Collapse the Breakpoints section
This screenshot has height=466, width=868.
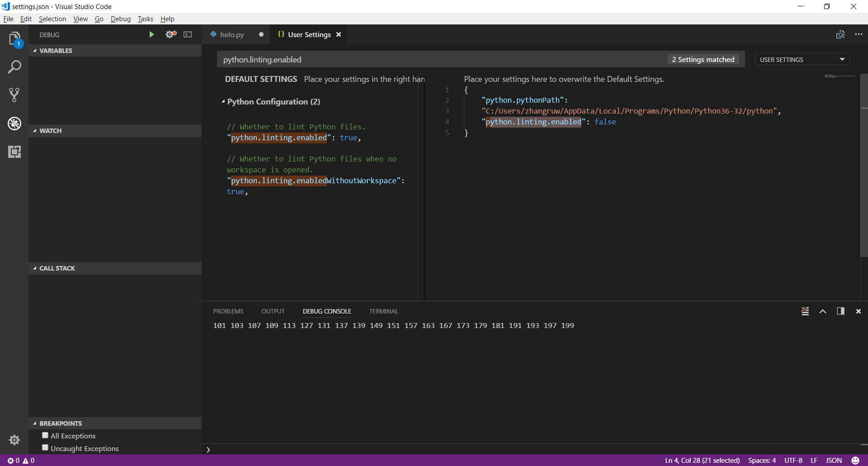[115, 423]
